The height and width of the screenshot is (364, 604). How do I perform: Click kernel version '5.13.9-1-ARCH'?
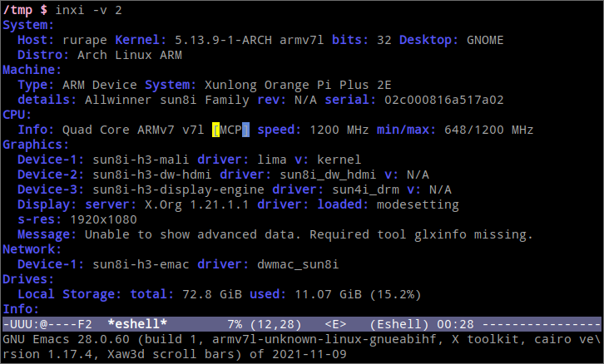(x=224, y=40)
